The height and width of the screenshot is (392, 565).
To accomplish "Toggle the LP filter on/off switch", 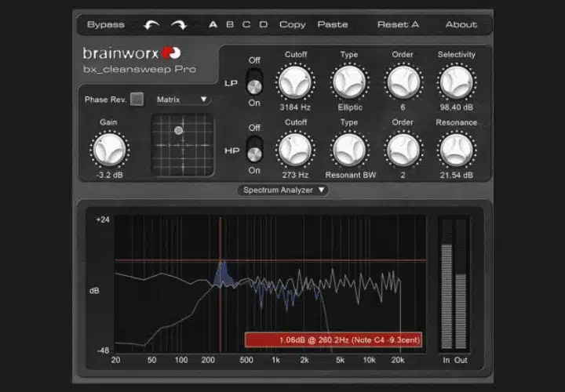I will coord(254,82).
